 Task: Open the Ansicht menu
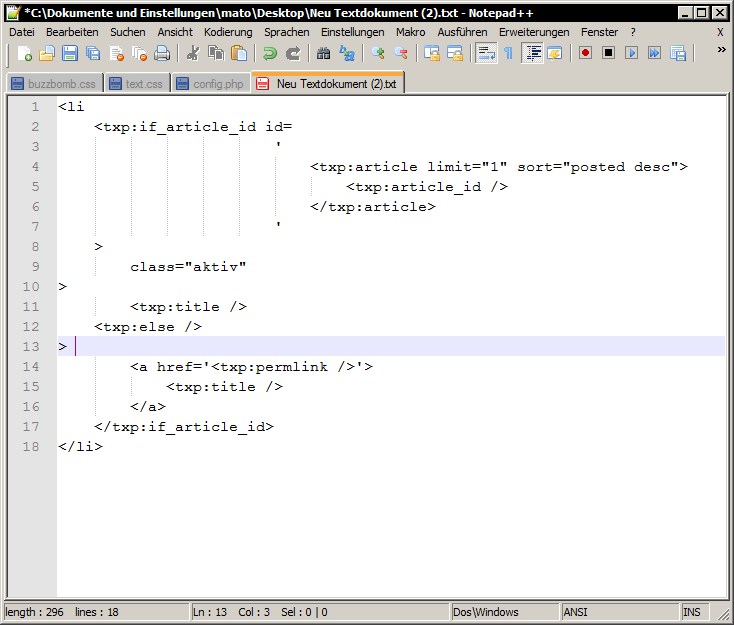click(175, 32)
